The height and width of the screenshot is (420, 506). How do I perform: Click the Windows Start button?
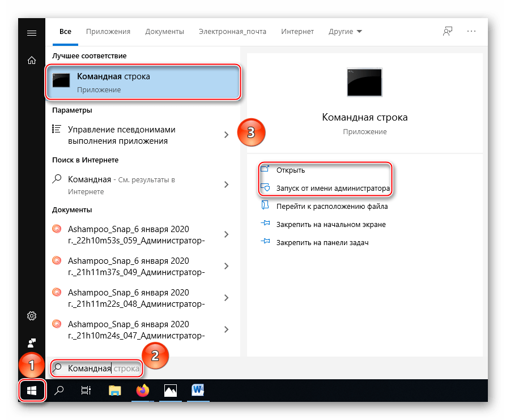[32, 391]
